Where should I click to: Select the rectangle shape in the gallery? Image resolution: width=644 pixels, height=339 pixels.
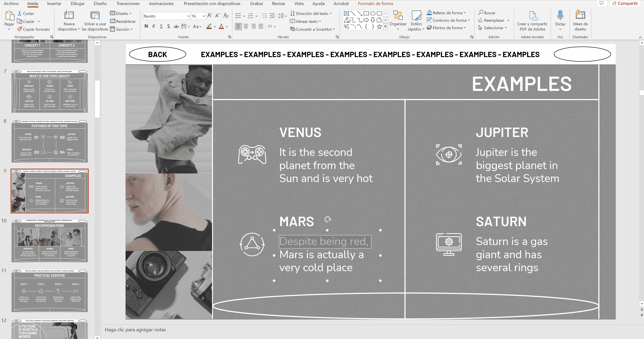366,13
